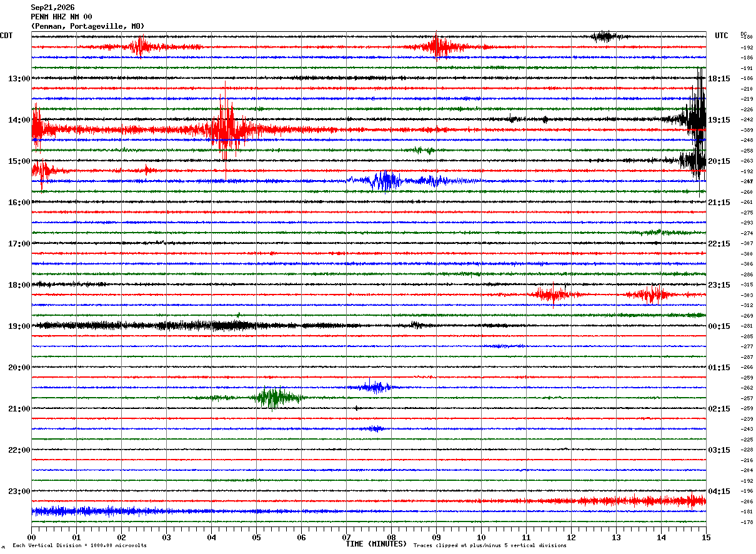Click the Sep21,2026 date header
Screen dimensions: 756x554
pyautogui.click(x=52, y=8)
